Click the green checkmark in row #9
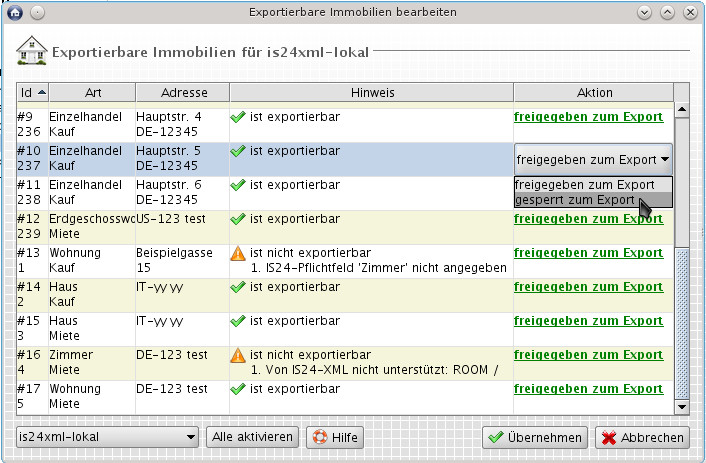Screen dimensions: 706x463 click(x=237, y=117)
